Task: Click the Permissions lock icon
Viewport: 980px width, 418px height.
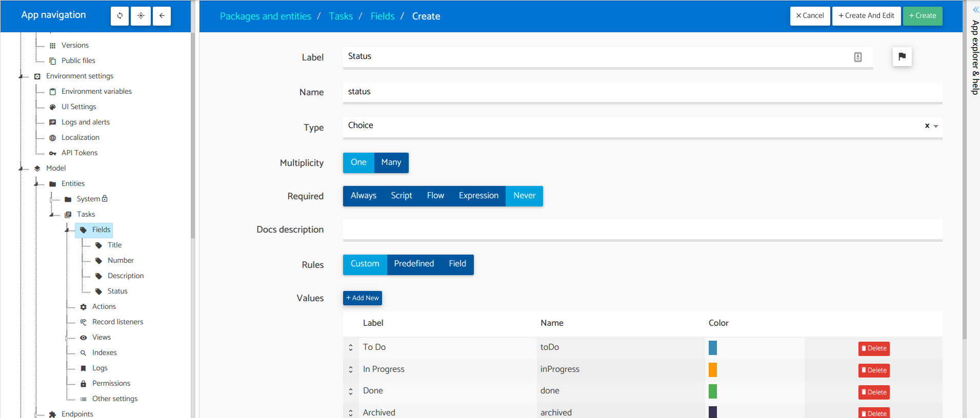Action: pyautogui.click(x=83, y=384)
